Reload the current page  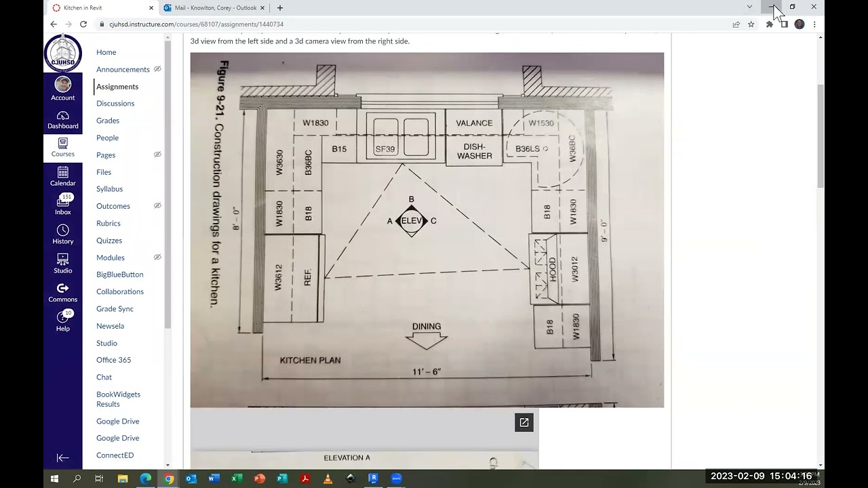(x=83, y=24)
